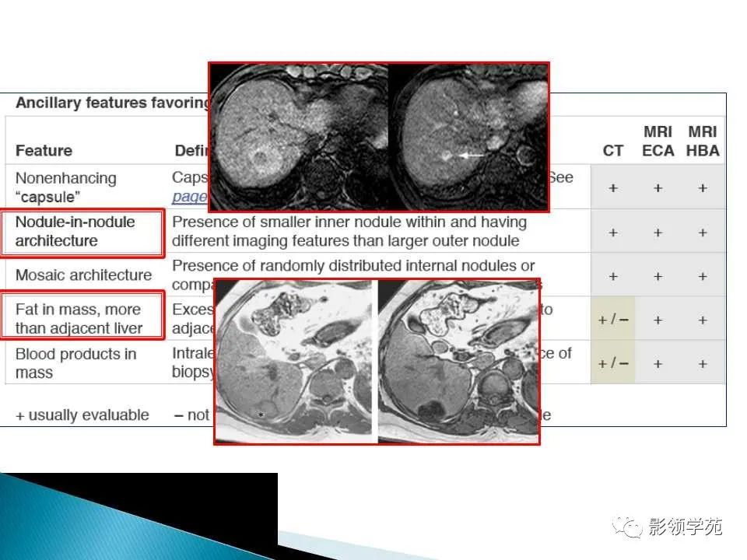Viewport: 747px width, 560px height.
Task: Click the asterisk marker in lower-left MRI scan
Action: click(261, 415)
